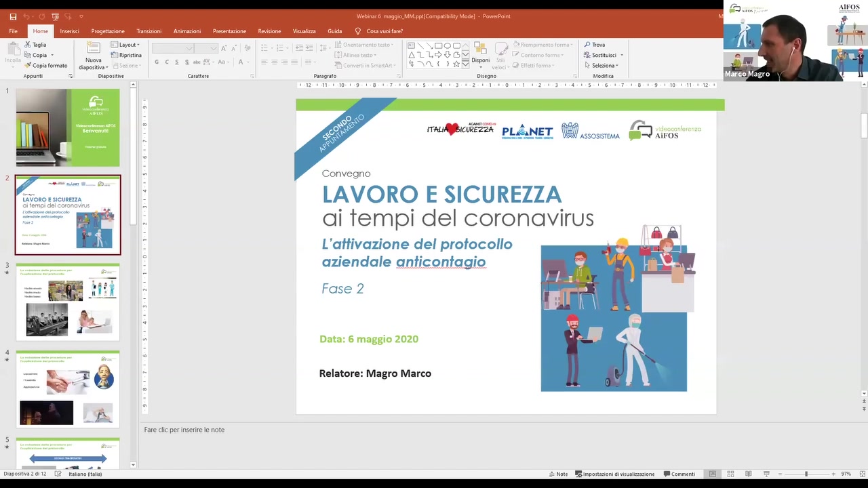Toggle underline S formatting
Image resolution: width=868 pixels, height=488 pixels.
pyautogui.click(x=177, y=62)
